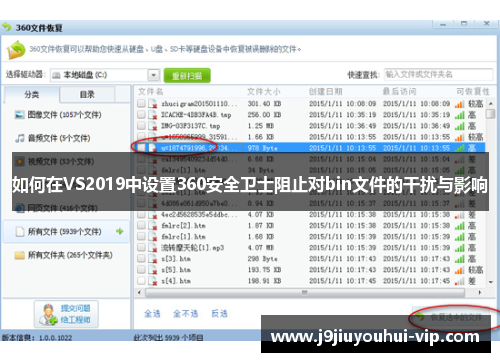Click 提交问题给工程师 button
The width and height of the screenshot is (500, 362).
click(66, 314)
